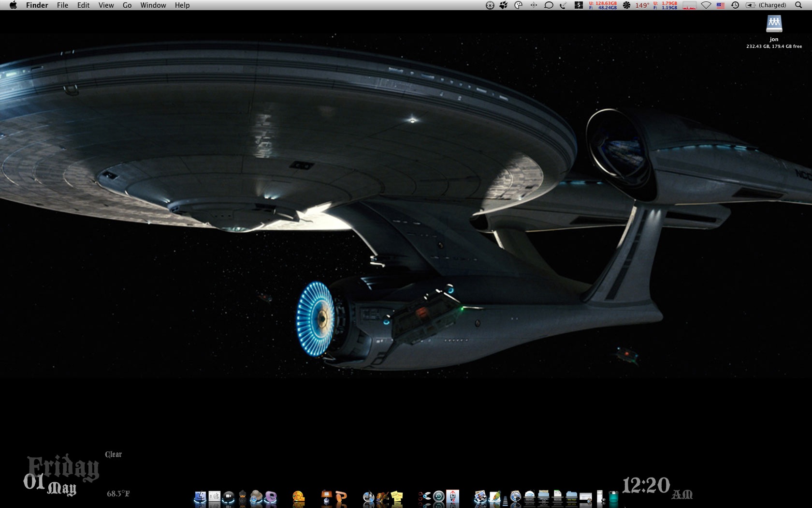Click the CPU activity graph in menu bar
This screenshot has width=812, height=508.
click(x=689, y=5)
